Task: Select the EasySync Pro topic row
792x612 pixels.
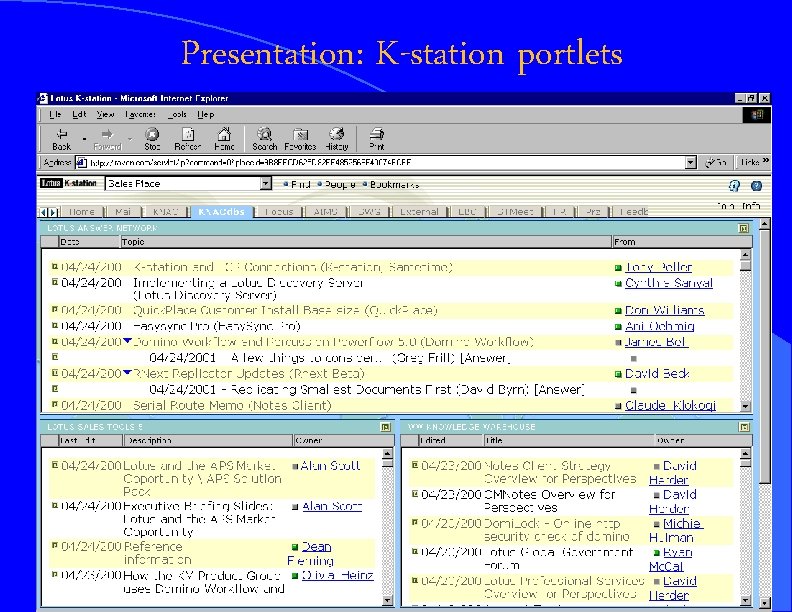Action: tap(217, 326)
